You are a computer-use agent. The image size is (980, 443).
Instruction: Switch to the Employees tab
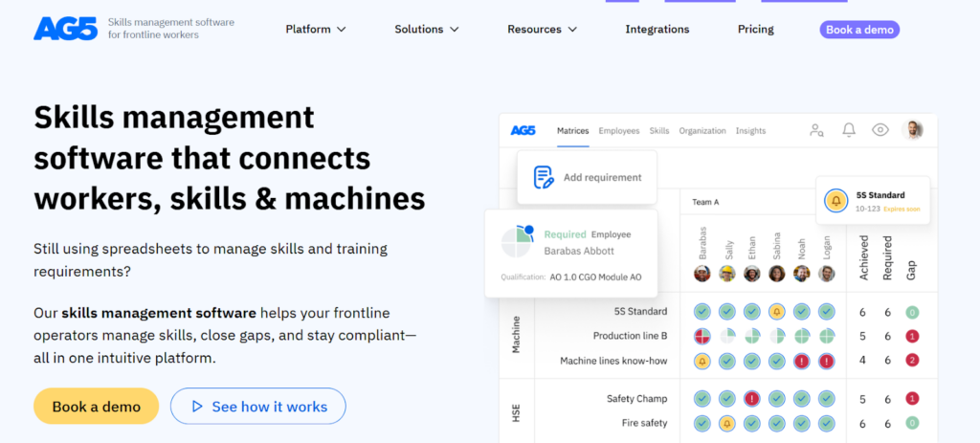coord(618,131)
